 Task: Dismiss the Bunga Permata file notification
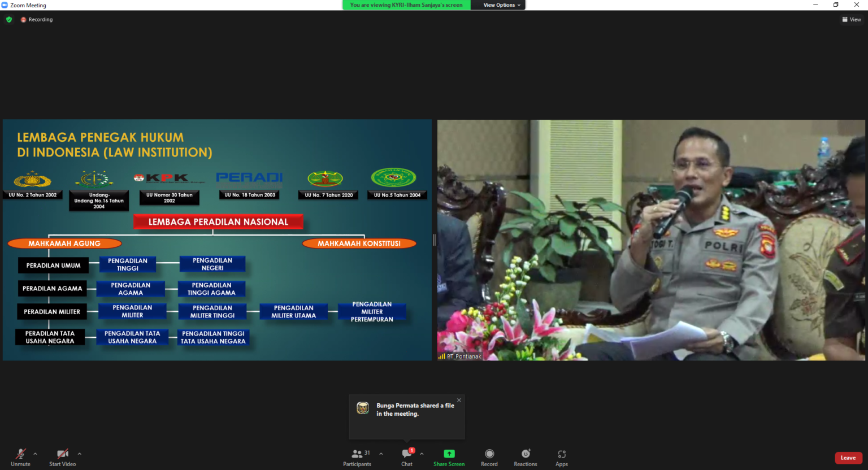[x=459, y=400]
